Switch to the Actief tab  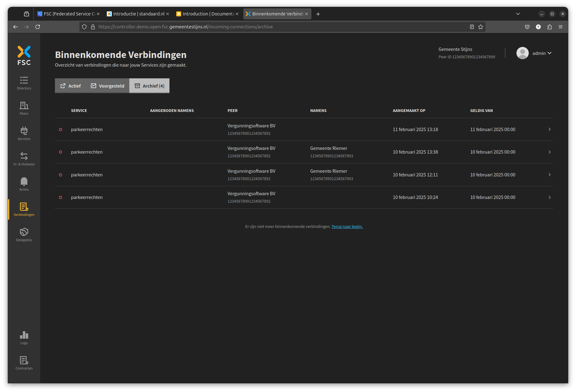(71, 86)
